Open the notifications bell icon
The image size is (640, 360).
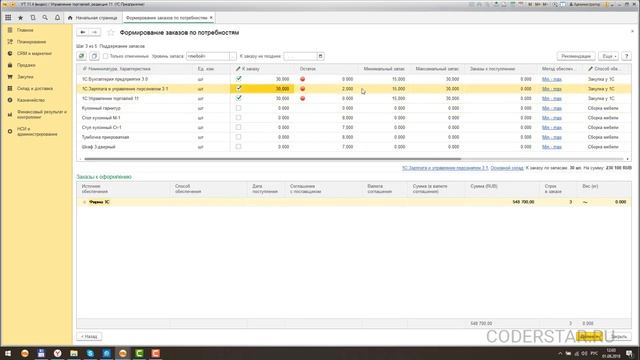[57, 18]
